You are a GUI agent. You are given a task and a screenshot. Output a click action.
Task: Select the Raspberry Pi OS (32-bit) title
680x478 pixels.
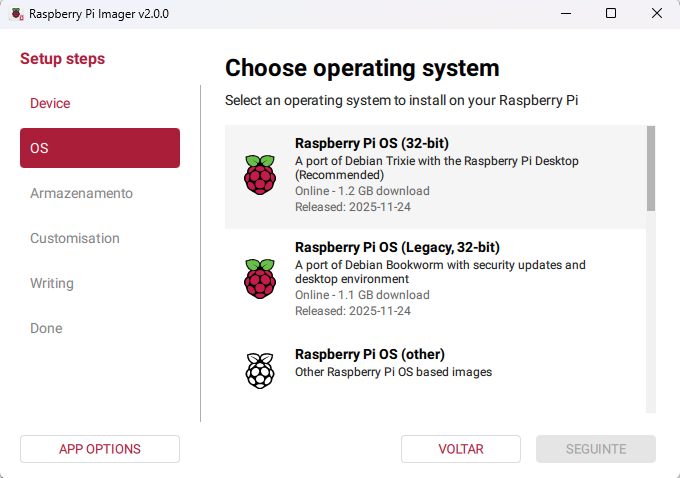[364, 143]
